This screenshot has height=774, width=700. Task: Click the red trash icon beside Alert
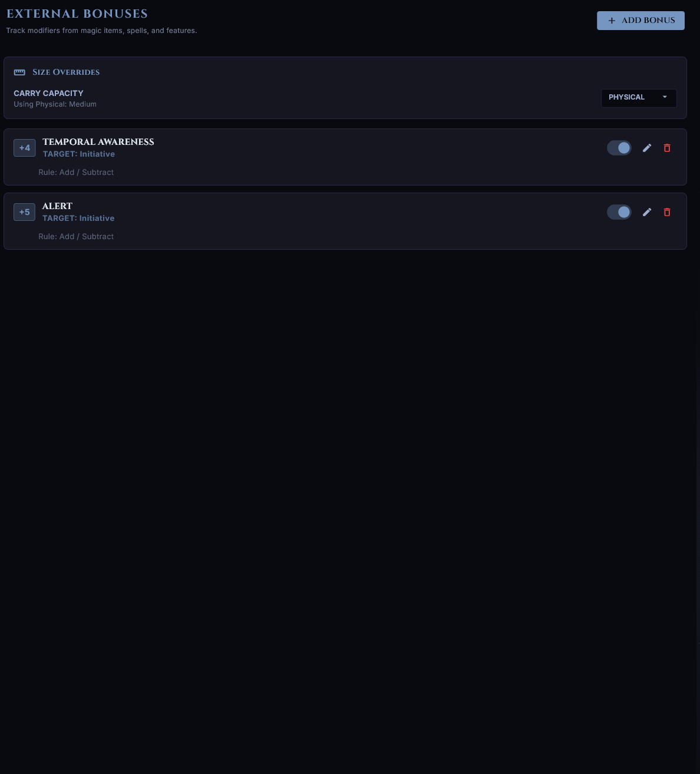(x=667, y=212)
